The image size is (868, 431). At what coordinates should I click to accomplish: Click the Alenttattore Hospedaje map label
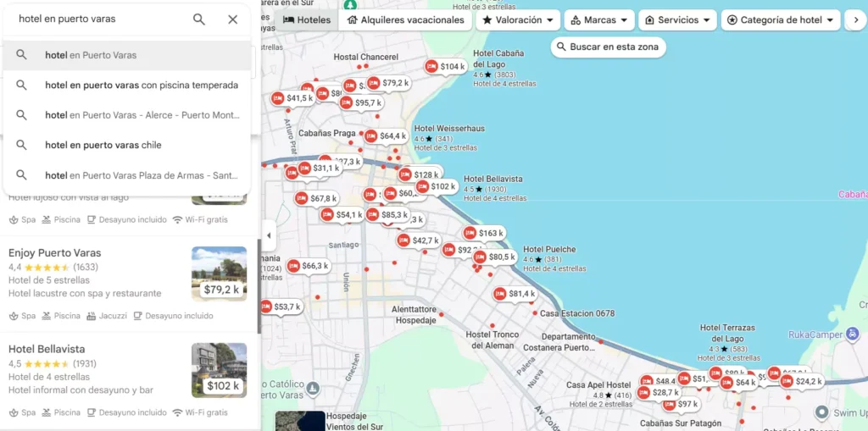[414, 314]
